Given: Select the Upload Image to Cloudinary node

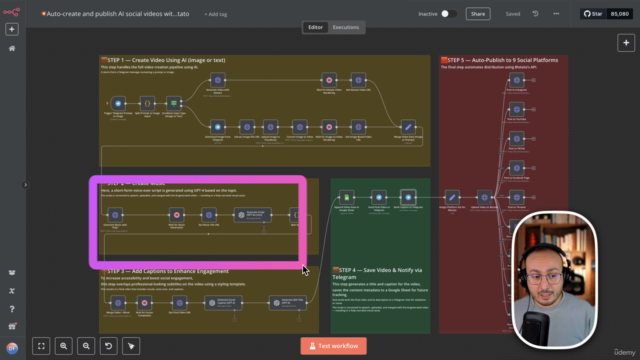Looking at the screenshot, I should point(270,127).
